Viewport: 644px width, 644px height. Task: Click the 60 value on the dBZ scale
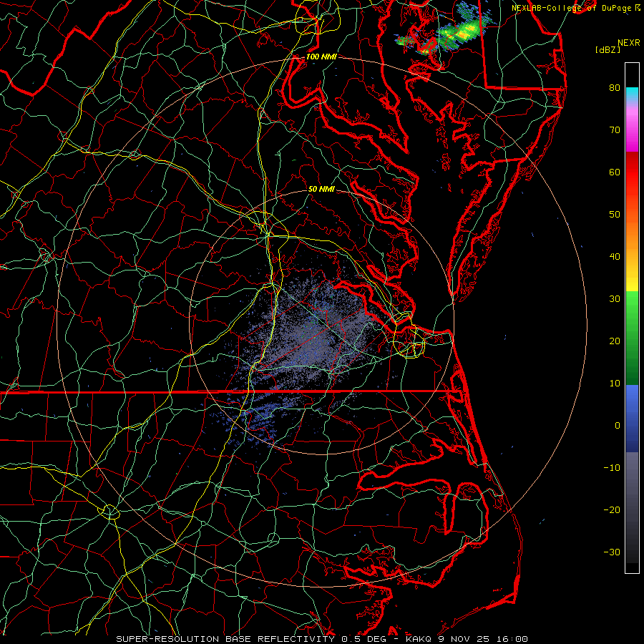[x=615, y=172]
